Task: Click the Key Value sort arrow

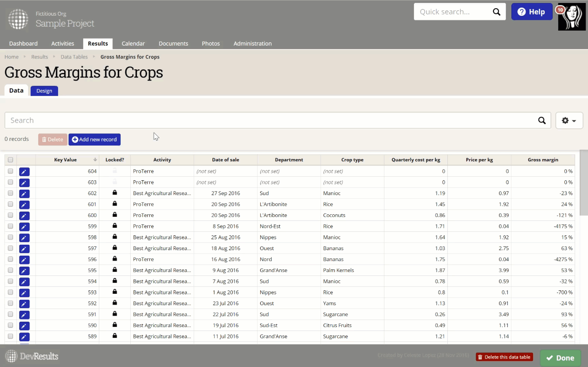Action: (x=95, y=160)
